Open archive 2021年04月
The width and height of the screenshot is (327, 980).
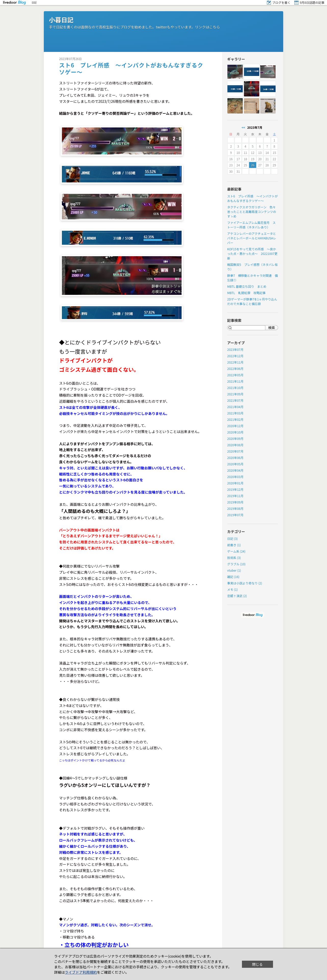click(235, 407)
